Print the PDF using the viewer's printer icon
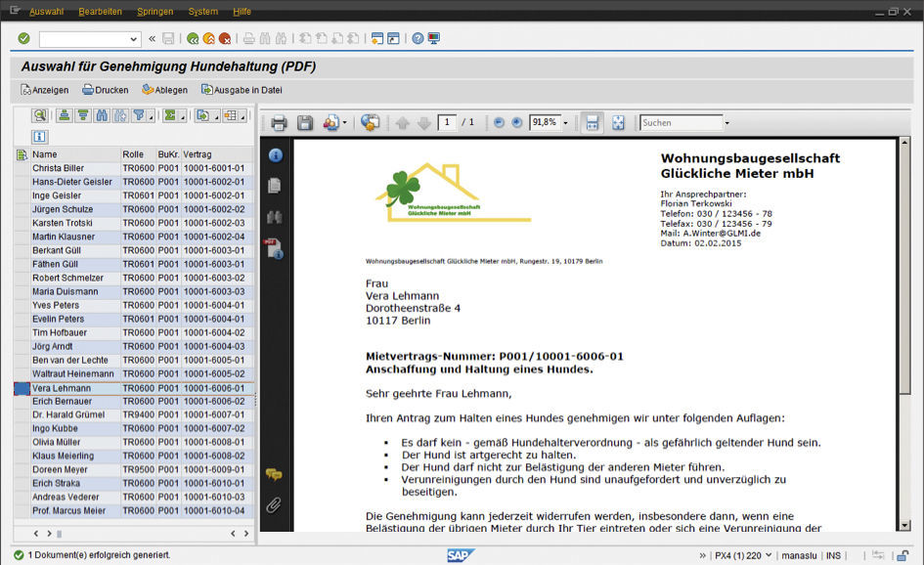Viewport: 924px width, 565px height. (279, 123)
